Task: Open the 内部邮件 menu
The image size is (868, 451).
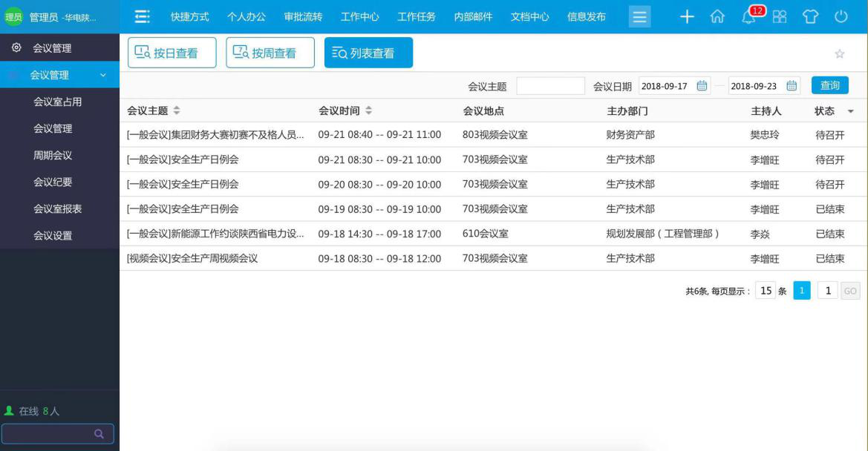Action: (474, 16)
